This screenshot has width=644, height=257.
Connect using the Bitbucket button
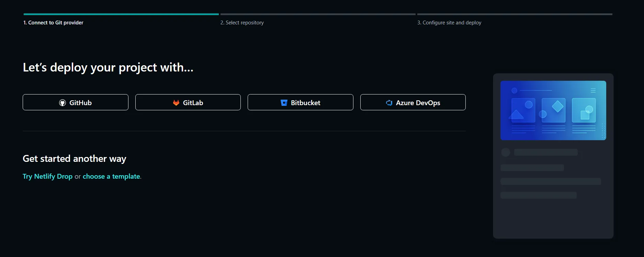click(301, 102)
